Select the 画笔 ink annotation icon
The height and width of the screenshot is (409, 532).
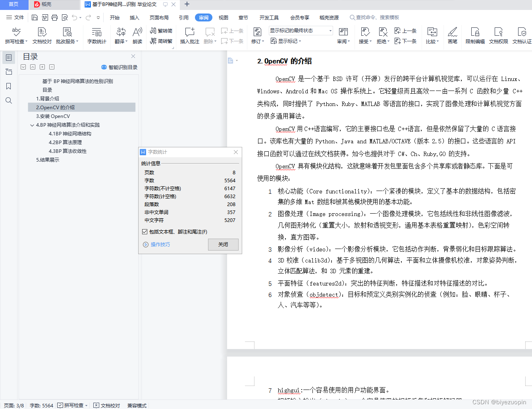452,36
